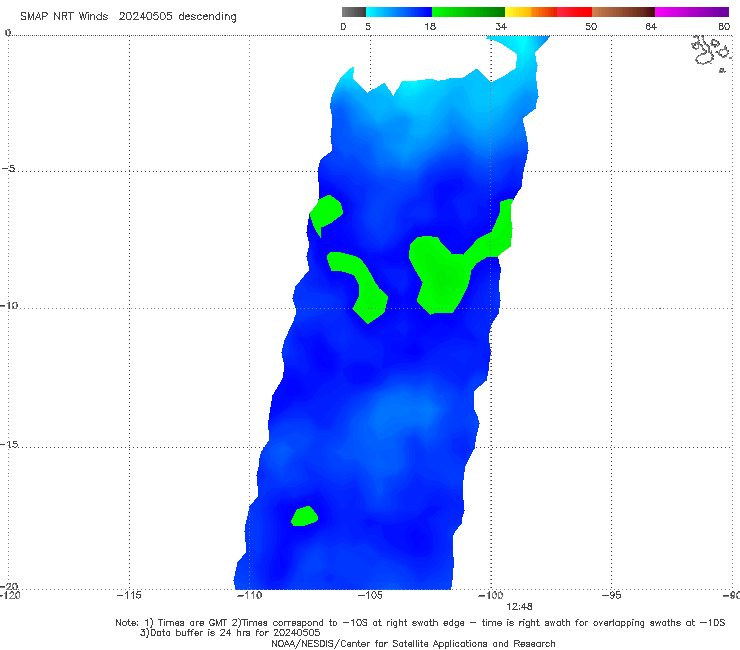Click the colorbar label '50'

pos(591,26)
